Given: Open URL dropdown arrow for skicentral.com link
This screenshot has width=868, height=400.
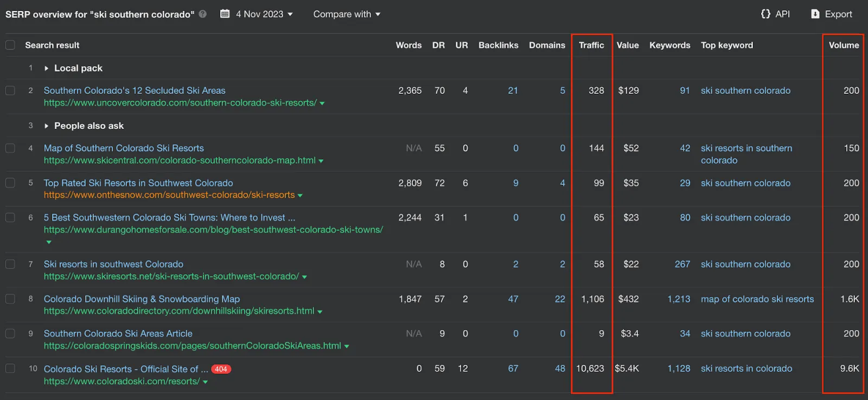Looking at the screenshot, I should tap(321, 161).
